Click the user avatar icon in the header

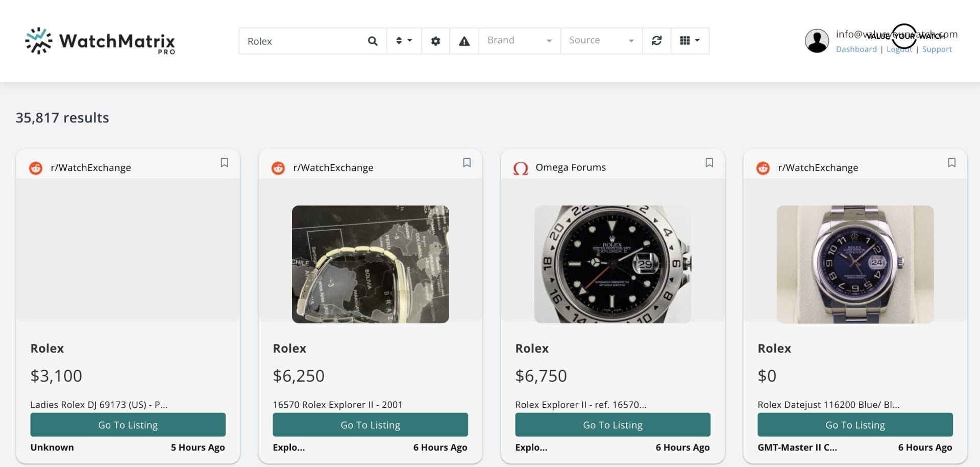817,40
